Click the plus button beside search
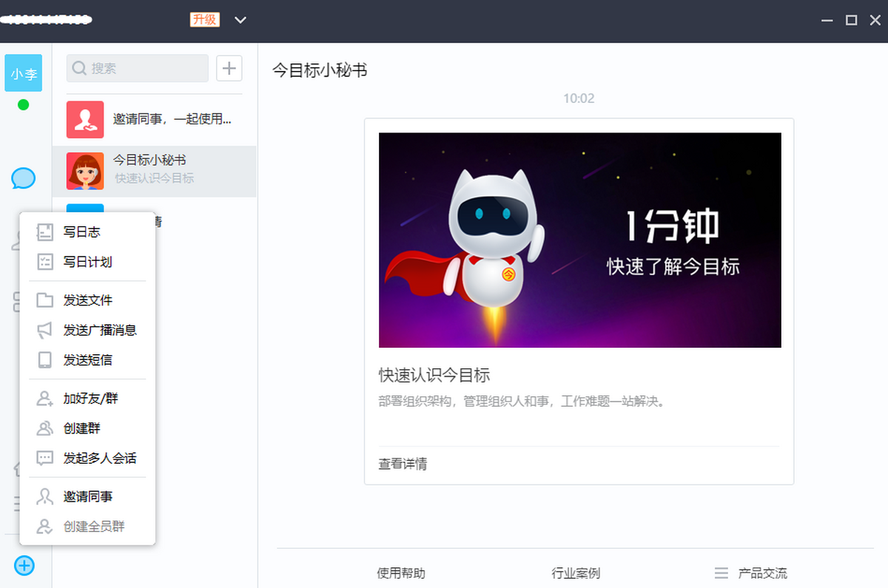 coord(229,68)
